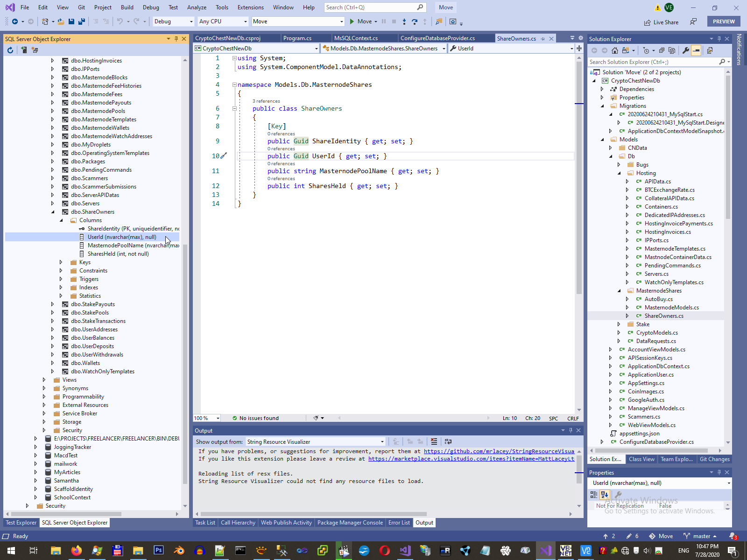Refresh the SQL Server Object Explorer
The width and height of the screenshot is (747, 560).
click(x=10, y=50)
